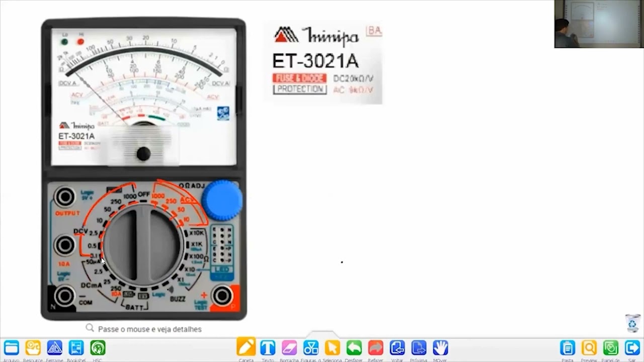
Task: Open the Arquivo file icon
Action: [11, 348]
